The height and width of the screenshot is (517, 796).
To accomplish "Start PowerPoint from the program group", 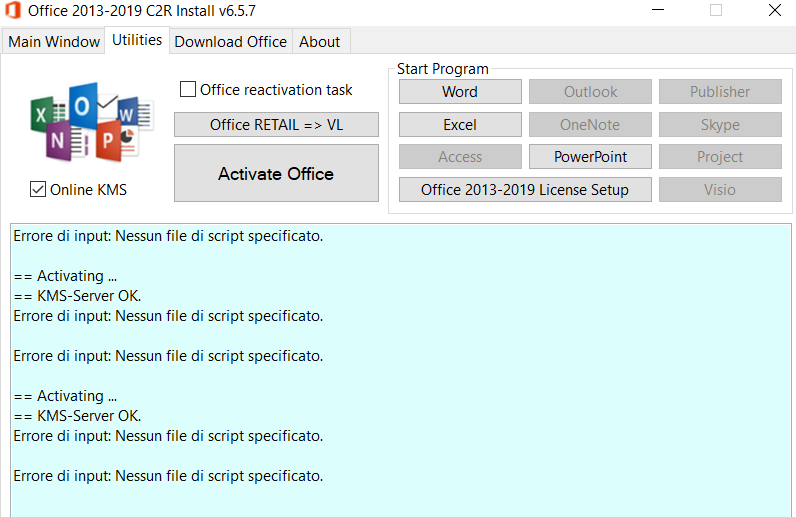I will 590,156.
